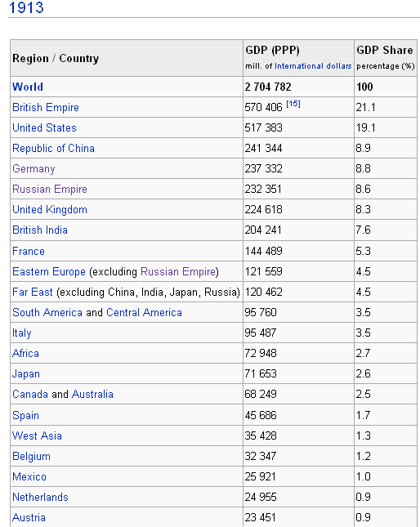The image size is (420, 527).
Task: Follow the Netherlands link
Action: click(40, 497)
